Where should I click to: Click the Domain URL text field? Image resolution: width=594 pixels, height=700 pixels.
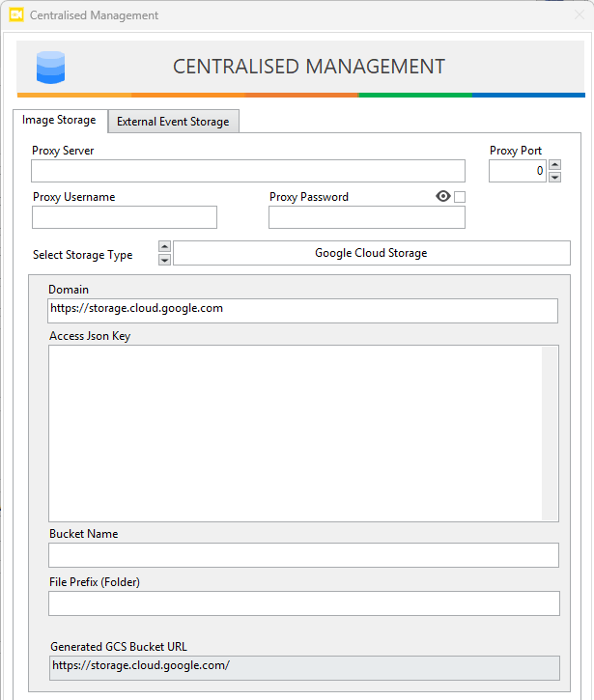302,310
